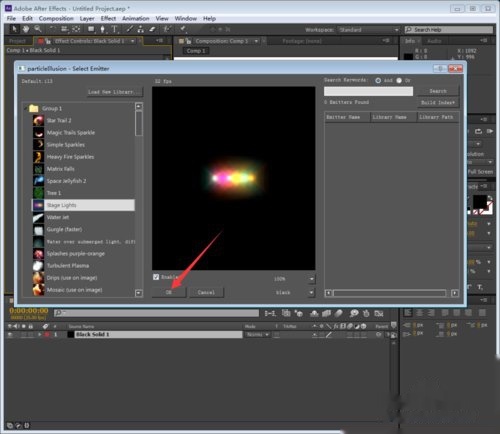The image size is (500, 434).
Task: Select the Hand tool
Action: (26, 29)
